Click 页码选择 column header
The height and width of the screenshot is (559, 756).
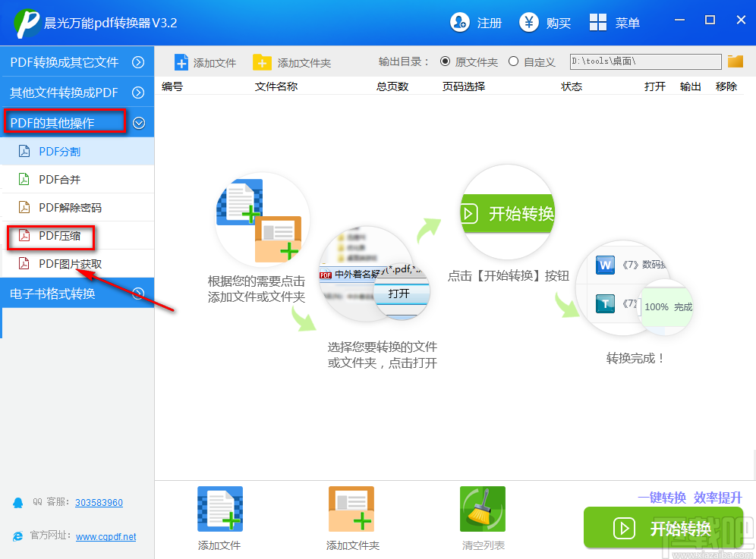[464, 86]
